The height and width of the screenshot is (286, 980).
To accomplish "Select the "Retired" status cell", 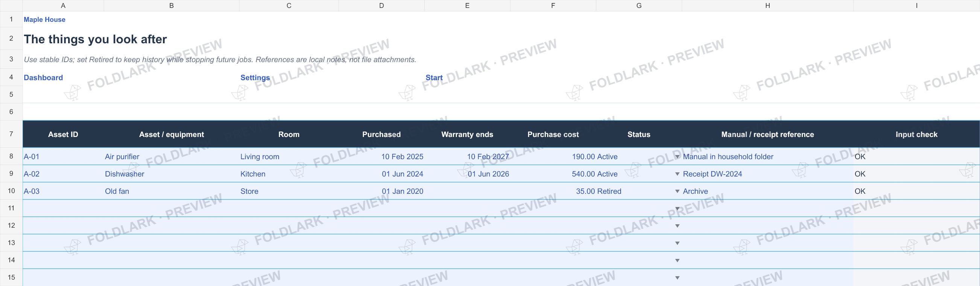I will tap(639, 191).
